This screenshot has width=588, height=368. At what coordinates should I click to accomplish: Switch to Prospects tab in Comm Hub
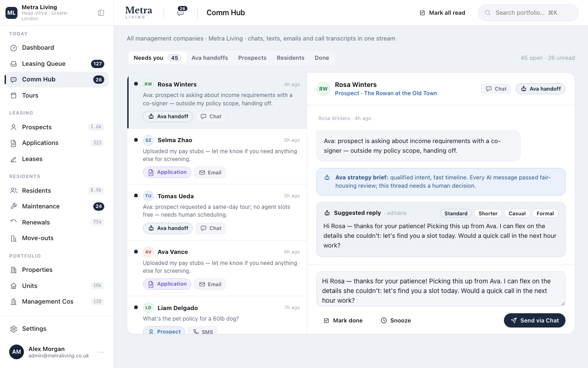tap(252, 58)
